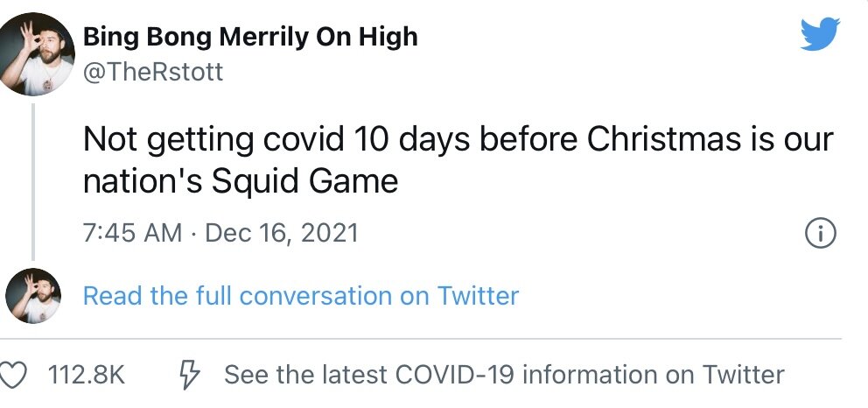Like the tweet with the heart icon
The height and width of the screenshot is (408, 868).
click(12, 375)
